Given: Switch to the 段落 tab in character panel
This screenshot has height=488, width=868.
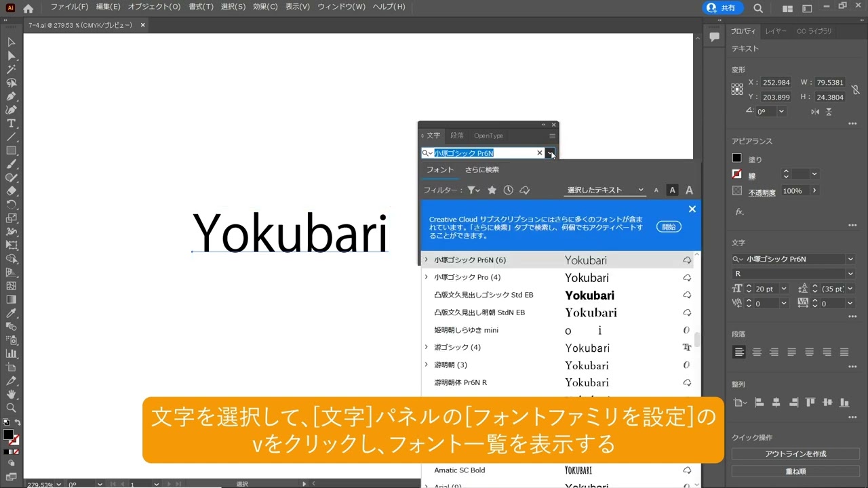Looking at the screenshot, I should 457,136.
